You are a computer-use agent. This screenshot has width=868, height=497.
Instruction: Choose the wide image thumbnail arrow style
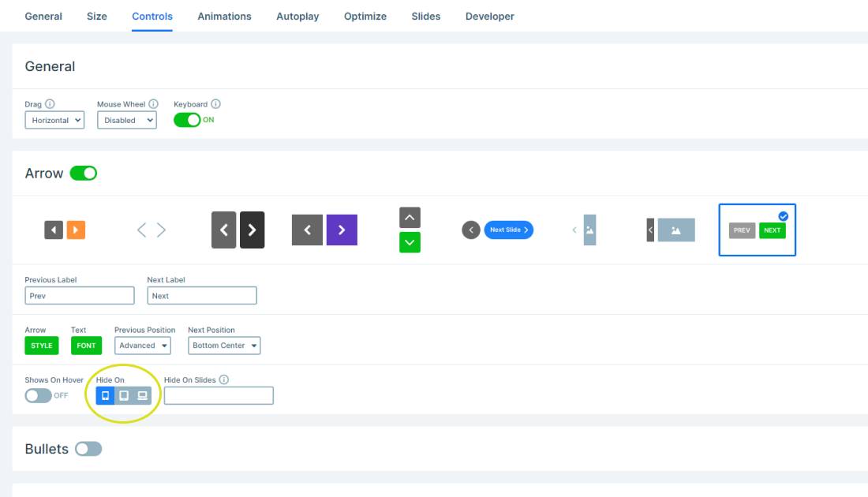pyautogui.click(x=671, y=230)
